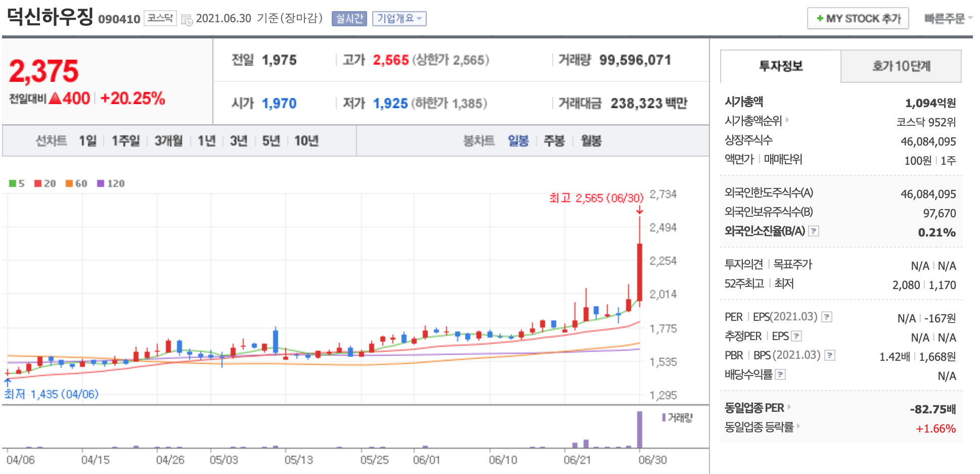Select the 1주일 line chart period
980x474 pixels.
[125, 141]
